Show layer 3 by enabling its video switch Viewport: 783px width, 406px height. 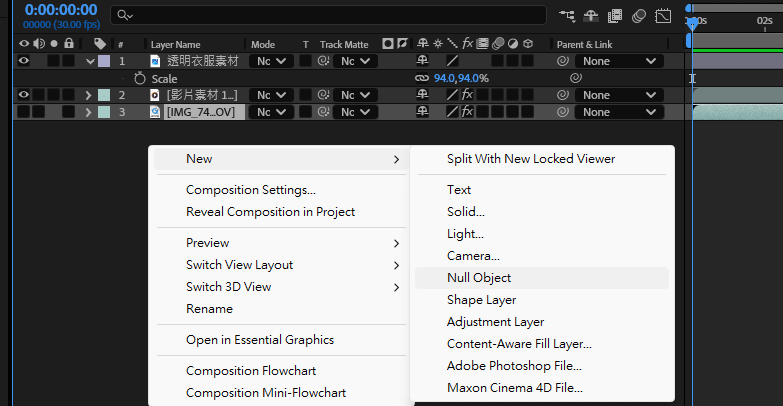coord(24,112)
